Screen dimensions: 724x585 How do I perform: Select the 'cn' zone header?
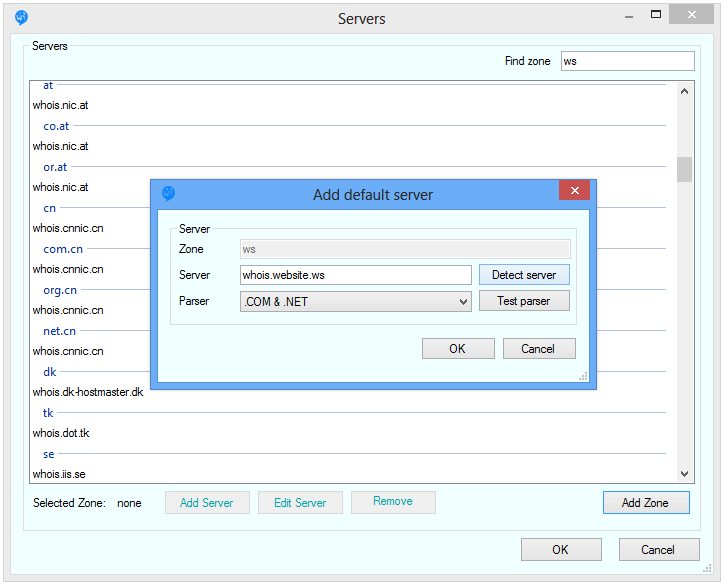pyautogui.click(x=49, y=208)
